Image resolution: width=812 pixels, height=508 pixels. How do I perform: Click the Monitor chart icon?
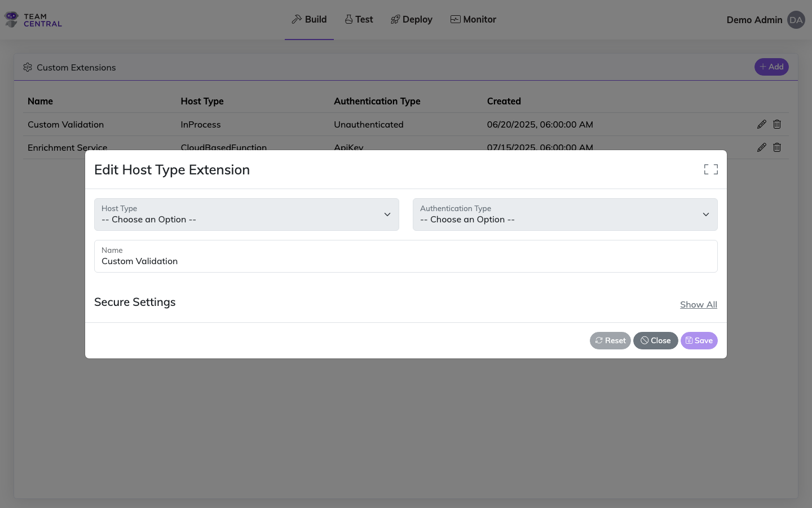(454, 19)
